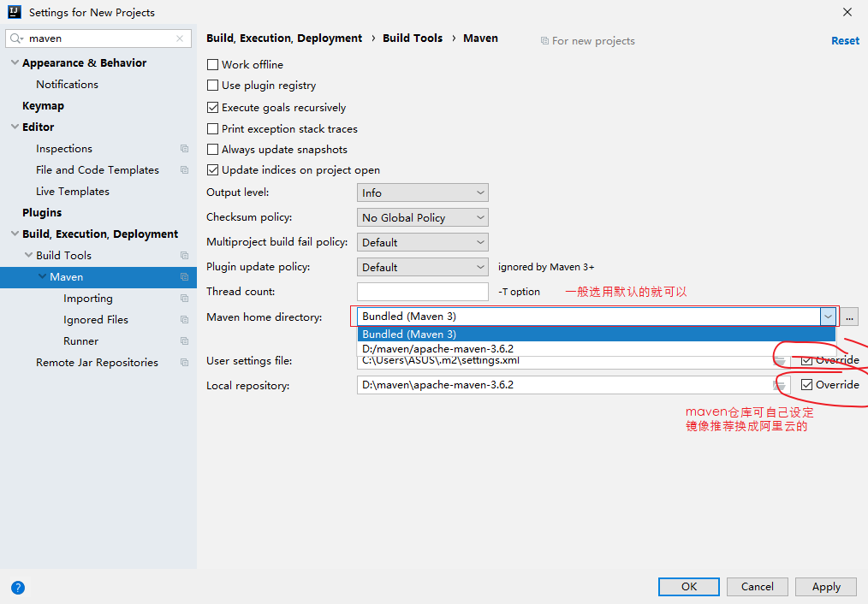
Task: Enable Use plugin registry
Action: pyautogui.click(x=212, y=86)
